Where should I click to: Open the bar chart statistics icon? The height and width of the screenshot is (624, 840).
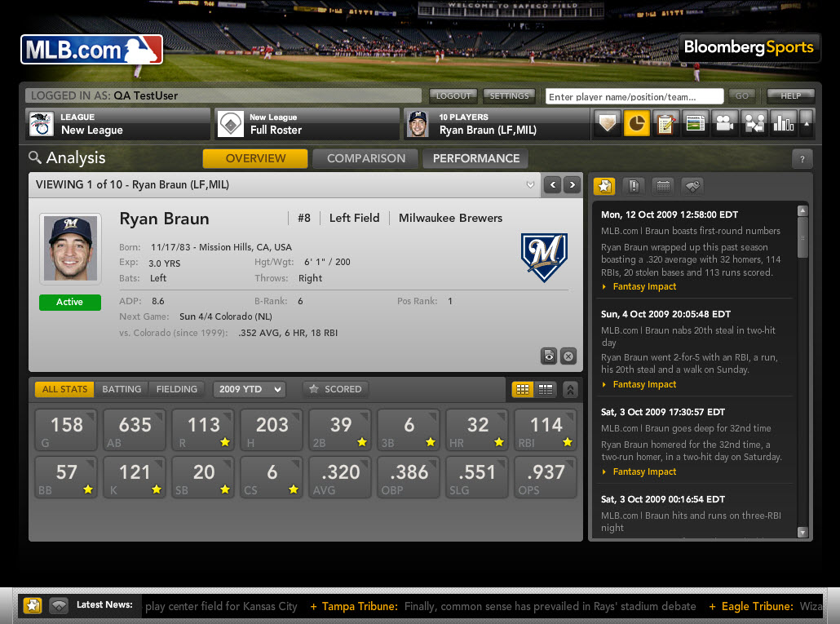pos(783,124)
